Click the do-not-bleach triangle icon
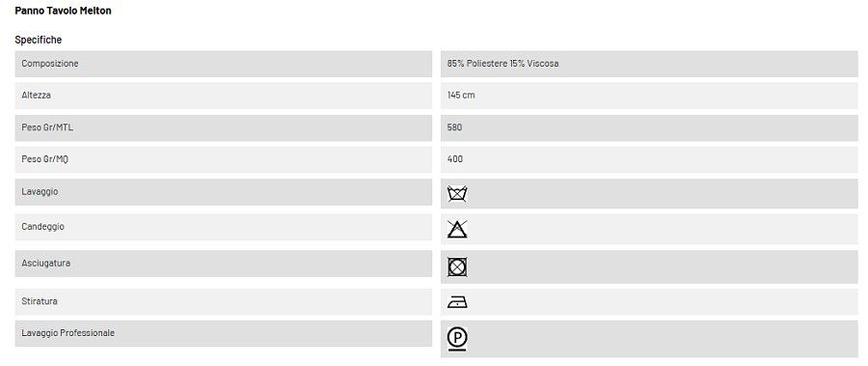The height and width of the screenshot is (366, 868). coord(457,229)
